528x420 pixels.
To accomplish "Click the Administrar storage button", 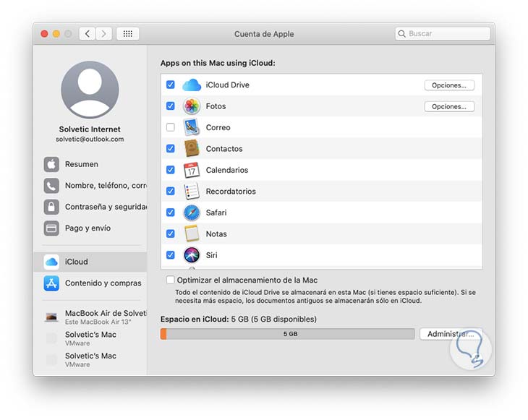I will (451, 334).
